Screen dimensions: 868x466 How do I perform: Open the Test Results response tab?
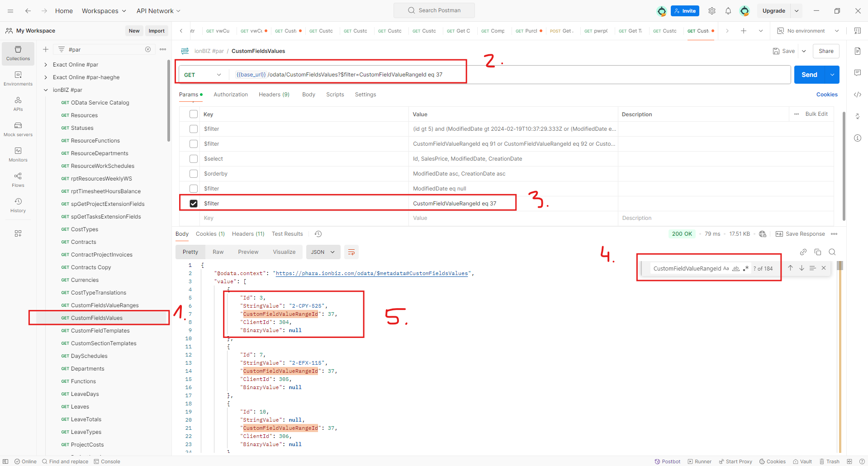pos(287,234)
